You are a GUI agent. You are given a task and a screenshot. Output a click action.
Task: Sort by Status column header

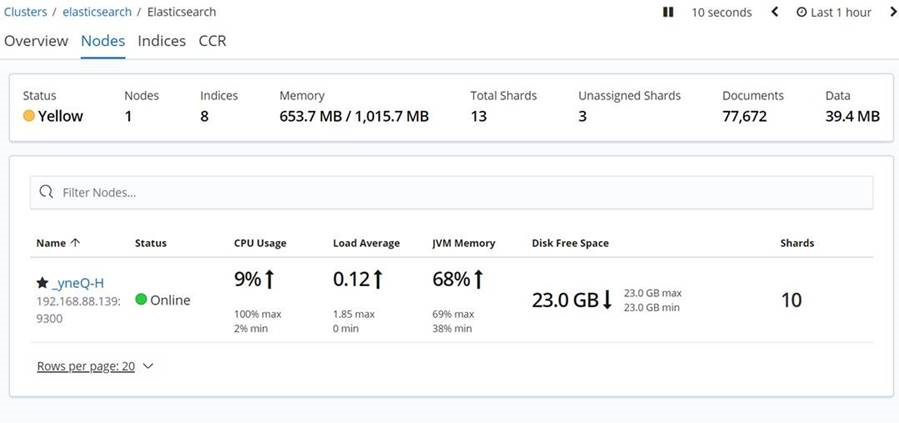click(x=151, y=243)
